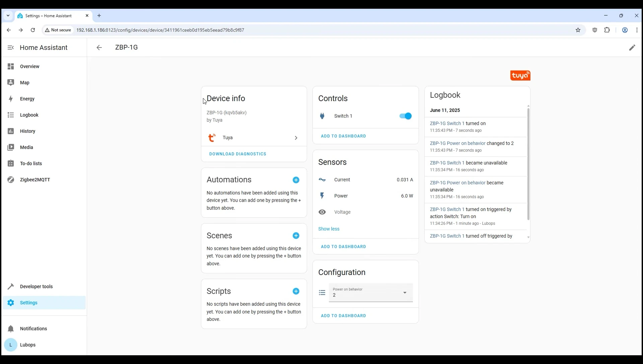Open the Media library icon

click(x=11, y=147)
